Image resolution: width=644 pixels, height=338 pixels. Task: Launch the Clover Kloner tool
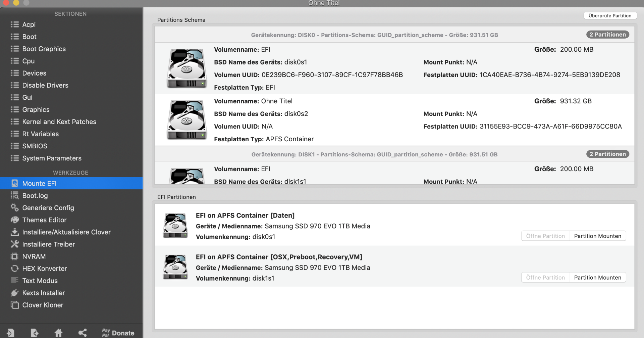coord(71,305)
